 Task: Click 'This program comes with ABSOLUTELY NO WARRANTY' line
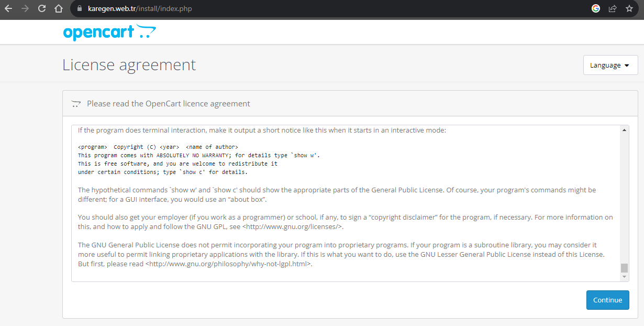click(198, 156)
